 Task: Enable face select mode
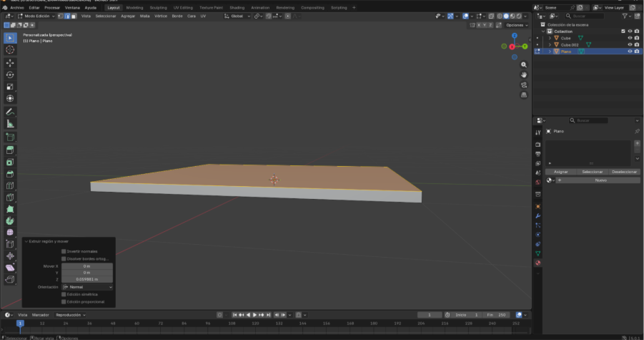(x=74, y=16)
